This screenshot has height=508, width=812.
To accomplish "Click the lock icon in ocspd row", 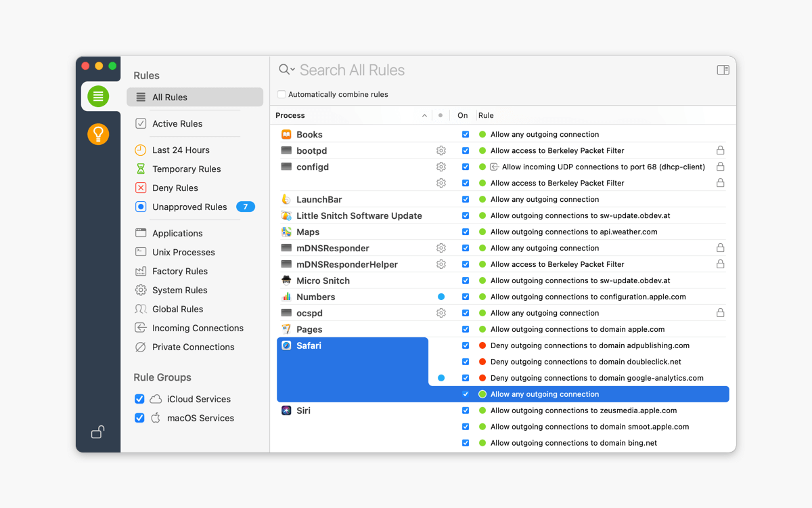I will click(x=721, y=313).
